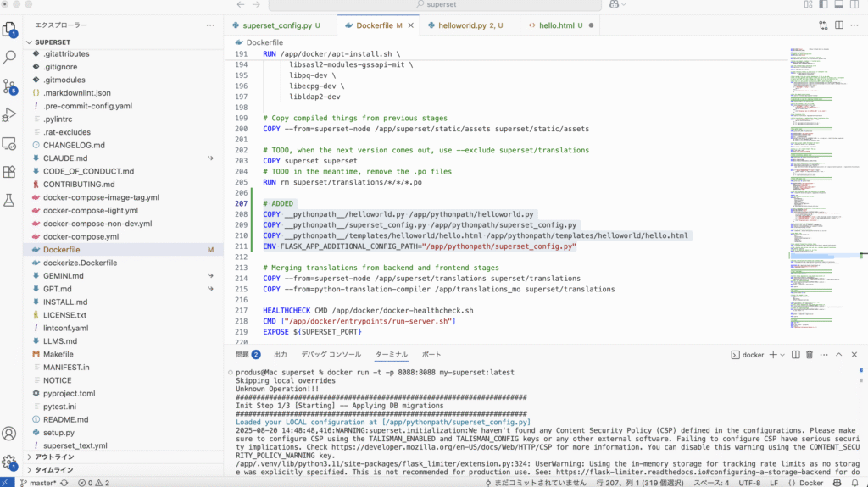The width and height of the screenshot is (868, 487).
Task: Open the Search view in activity bar
Action: 10,58
